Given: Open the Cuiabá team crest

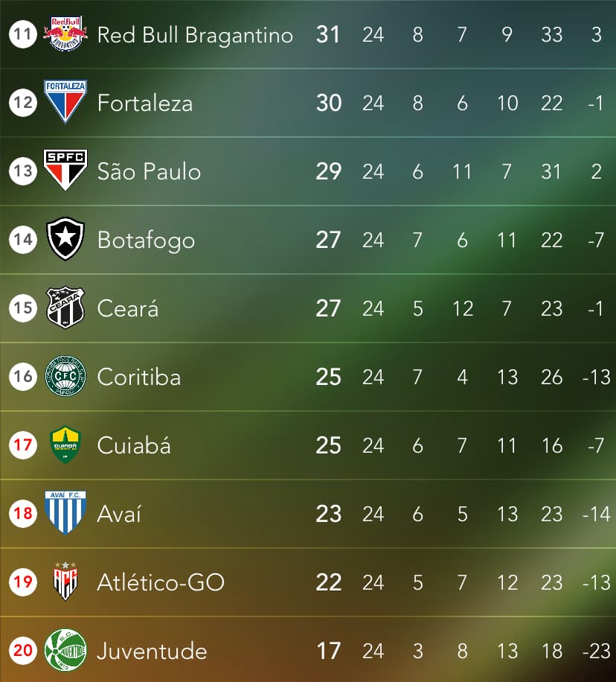Looking at the screenshot, I should click(x=65, y=444).
